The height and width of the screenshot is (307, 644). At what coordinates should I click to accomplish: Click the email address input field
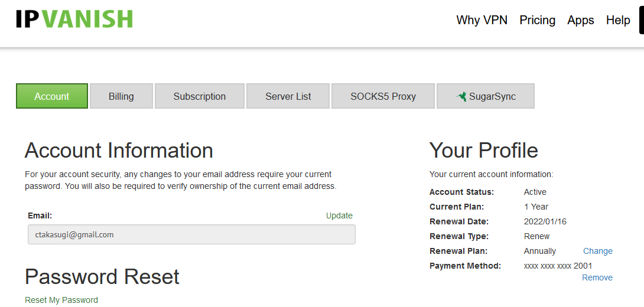point(191,234)
